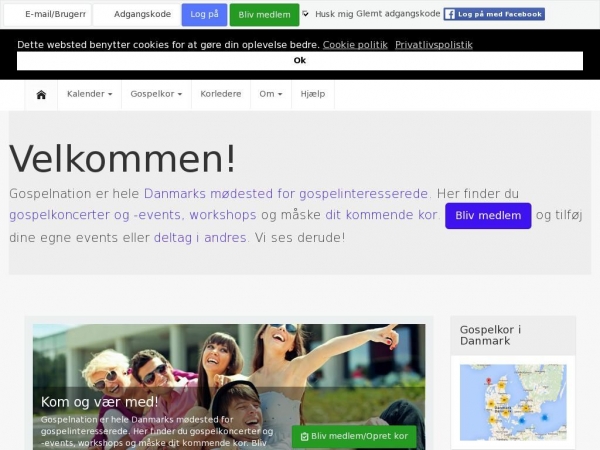Screen dimensions: 600x450
Task: Click the Glemt adgangskode link
Action: coord(398,14)
